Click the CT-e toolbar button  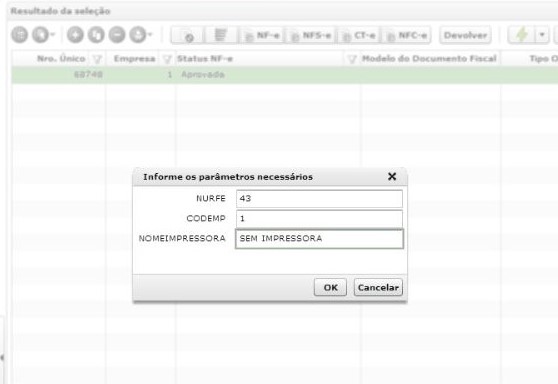pos(359,35)
